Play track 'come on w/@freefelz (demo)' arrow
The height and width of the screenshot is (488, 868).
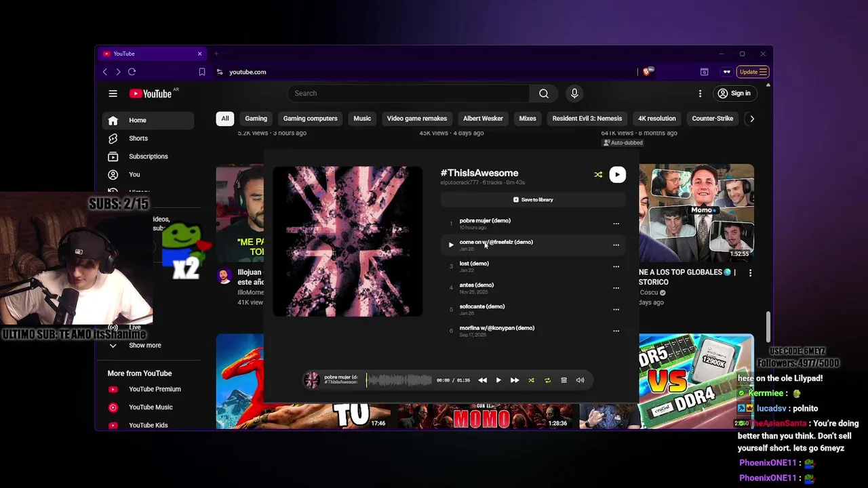pyautogui.click(x=451, y=245)
